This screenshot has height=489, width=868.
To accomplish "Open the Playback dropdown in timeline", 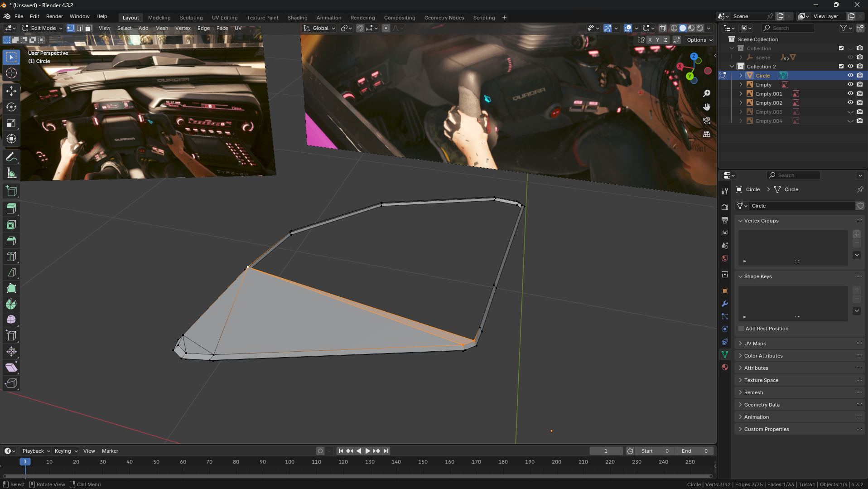I will [36, 451].
